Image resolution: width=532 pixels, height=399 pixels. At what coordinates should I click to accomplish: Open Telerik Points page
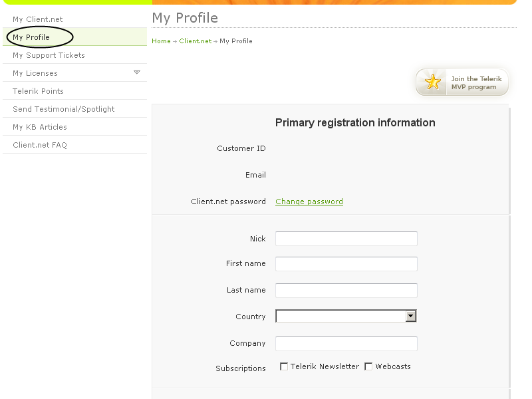click(38, 91)
